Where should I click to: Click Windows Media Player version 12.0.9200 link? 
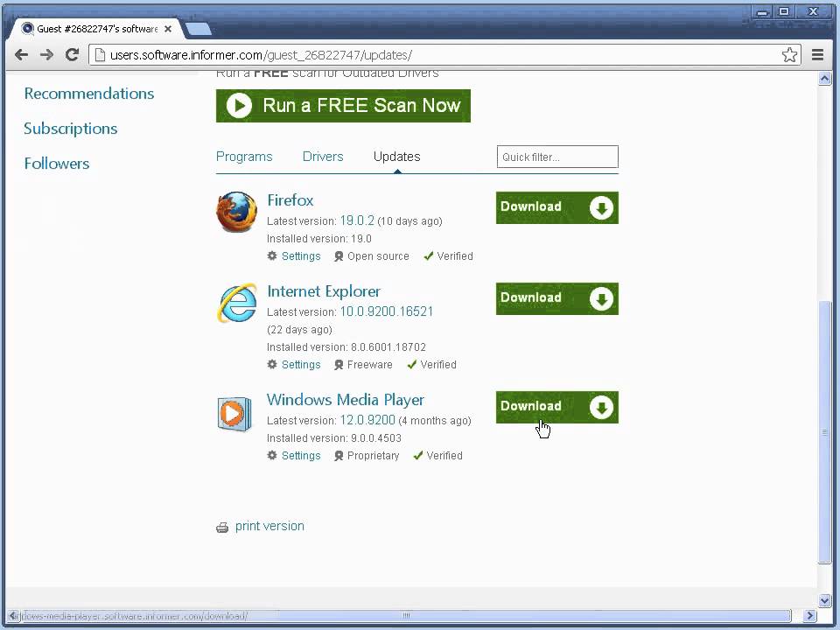[367, 420]
